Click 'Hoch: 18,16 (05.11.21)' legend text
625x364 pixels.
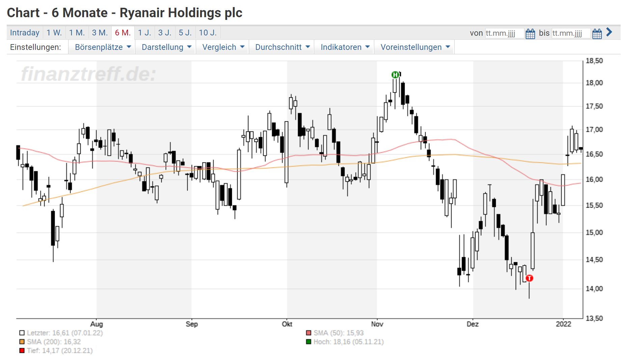349,342
